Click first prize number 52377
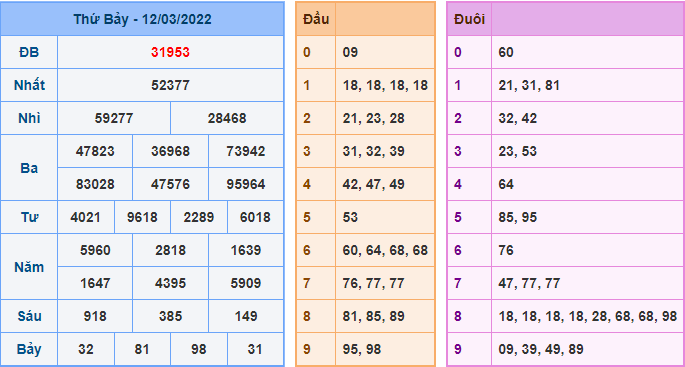This screenshot has width=685, height=367. point(170,85)
